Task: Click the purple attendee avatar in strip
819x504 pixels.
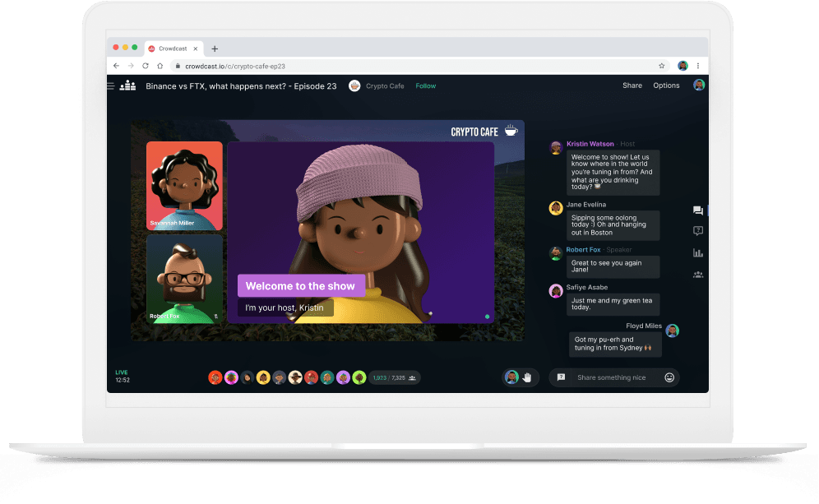Action: coord(343,377)
